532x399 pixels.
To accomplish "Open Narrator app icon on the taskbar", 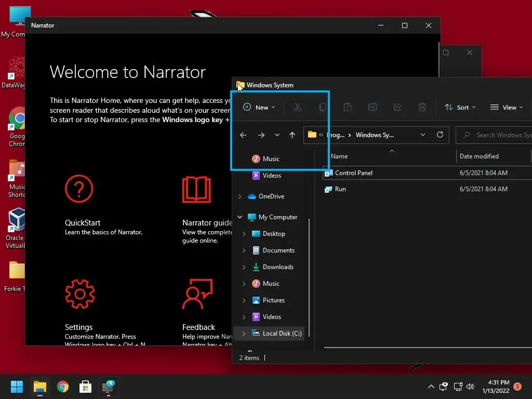I will [x=108, y=387].
